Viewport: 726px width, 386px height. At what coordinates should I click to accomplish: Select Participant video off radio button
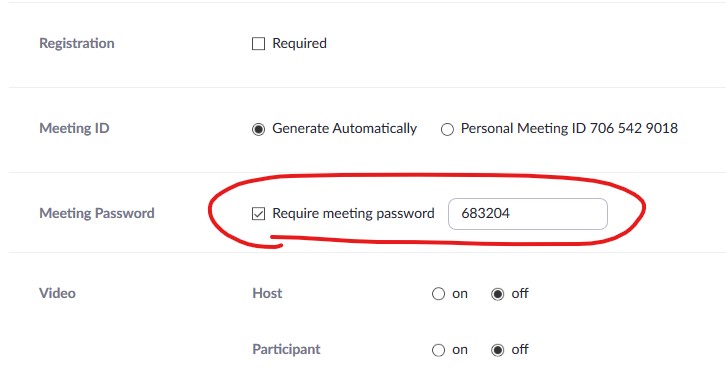point(498,350)
